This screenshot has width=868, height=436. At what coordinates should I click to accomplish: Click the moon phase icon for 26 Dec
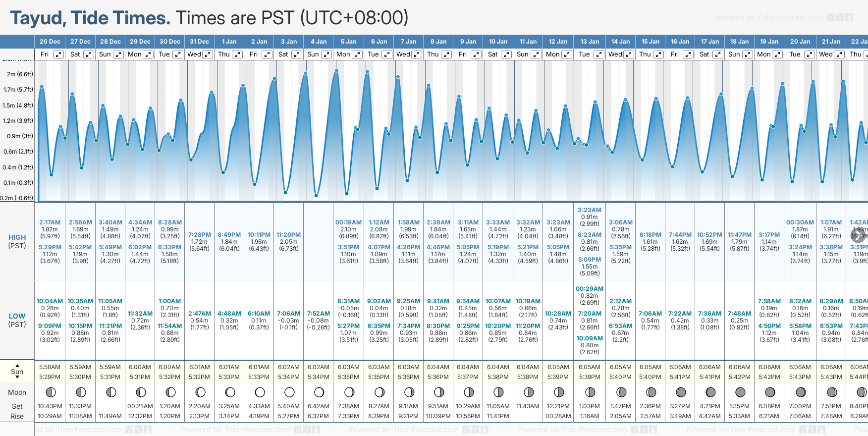(51, 392)
